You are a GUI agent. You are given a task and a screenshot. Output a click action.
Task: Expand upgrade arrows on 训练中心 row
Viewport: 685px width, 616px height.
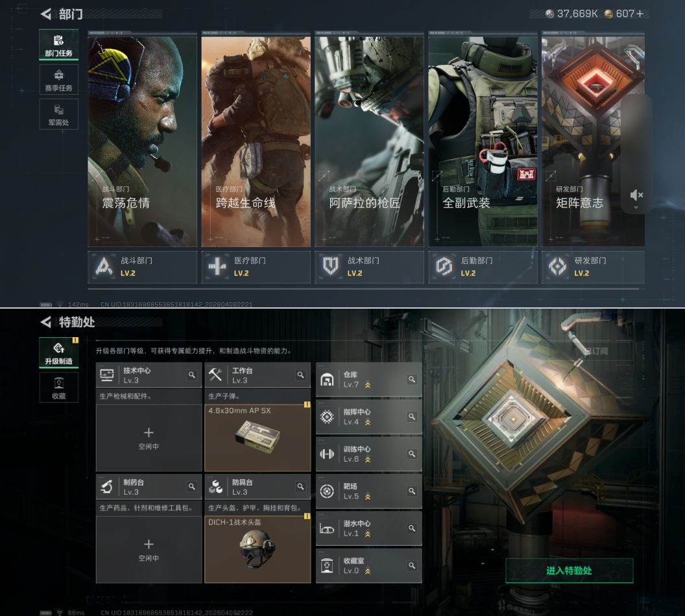click(x=368, y=460)
